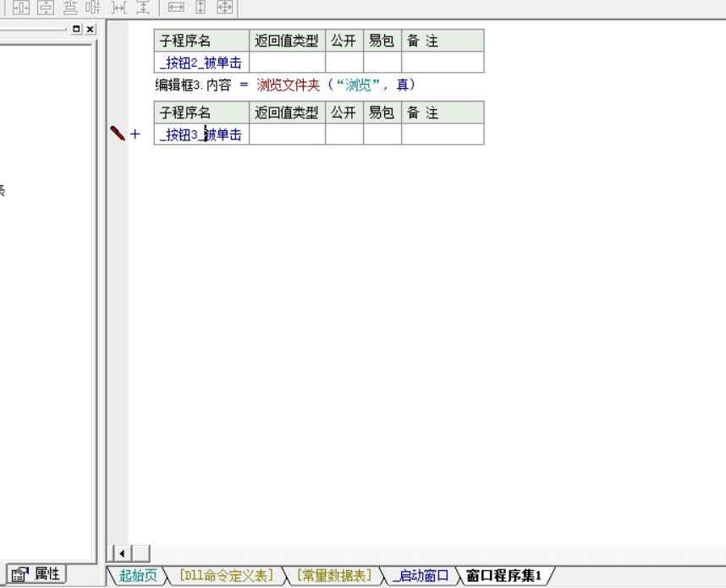Open the 属性 panel tab

tap(36, 574)
